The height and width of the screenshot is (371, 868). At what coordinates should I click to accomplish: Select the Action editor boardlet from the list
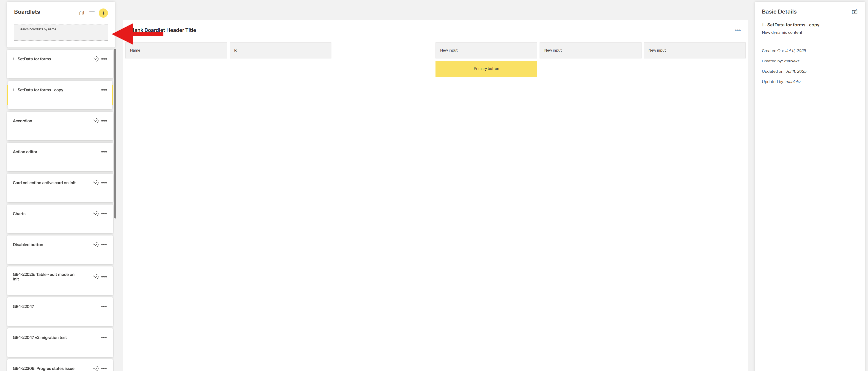point(51,157)
